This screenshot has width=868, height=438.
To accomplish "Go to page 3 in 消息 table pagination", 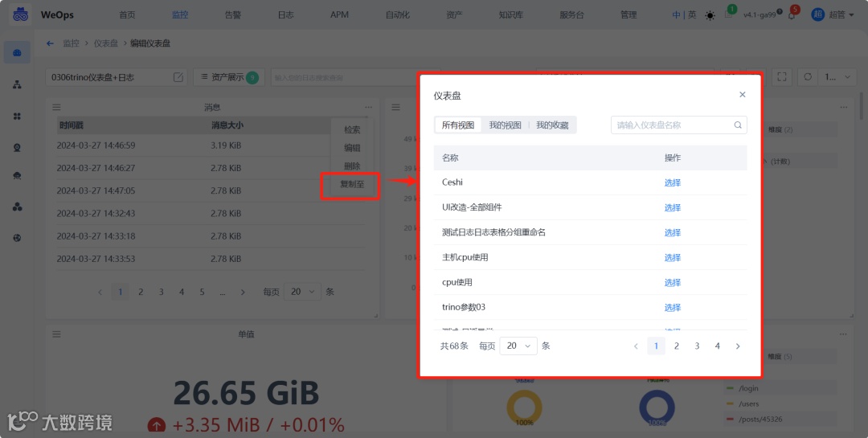I will pyautogui.click(x=161, y=292).
